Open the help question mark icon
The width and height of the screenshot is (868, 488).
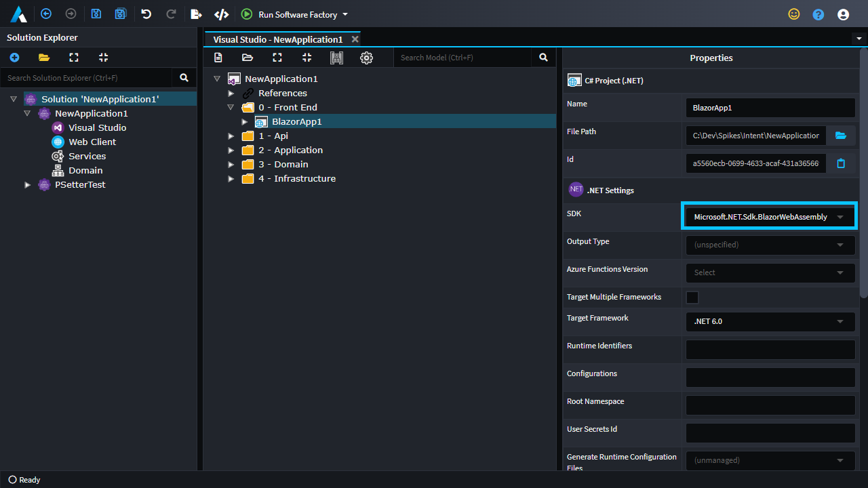(818, 14)
